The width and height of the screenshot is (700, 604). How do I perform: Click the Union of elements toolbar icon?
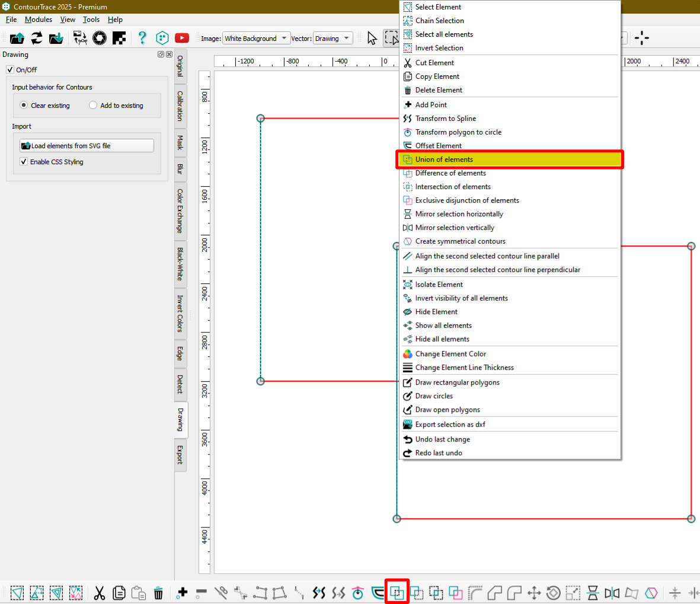point(397,592)
